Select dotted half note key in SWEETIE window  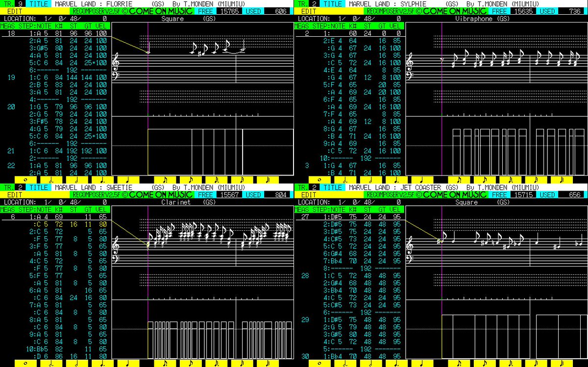click(x=52, y=363)
